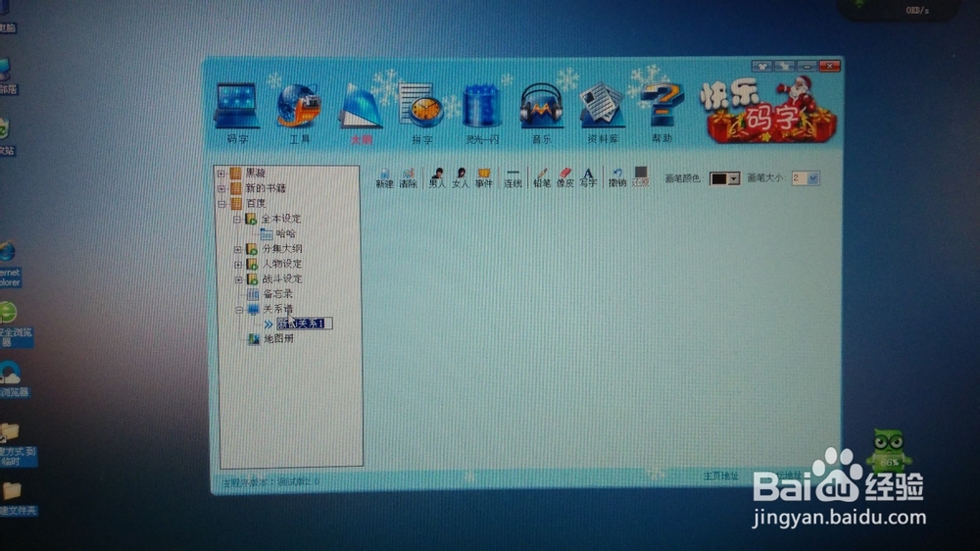Open the 大纲 outline module
This screenshot has height=551, width=980.
(361, 114)
